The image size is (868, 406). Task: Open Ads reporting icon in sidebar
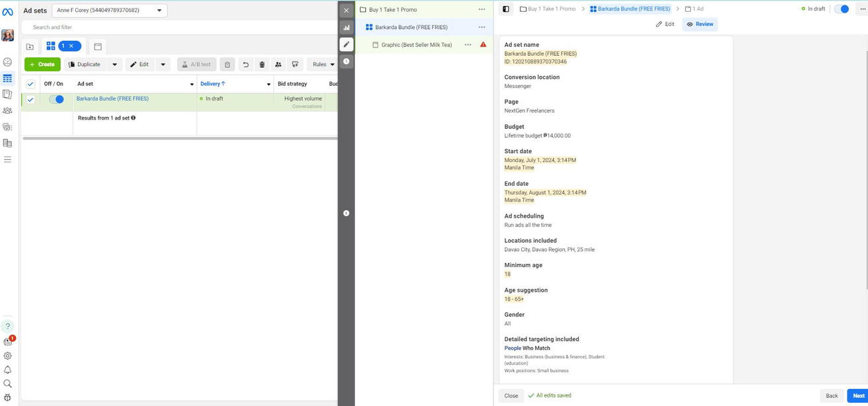(8, 95)
